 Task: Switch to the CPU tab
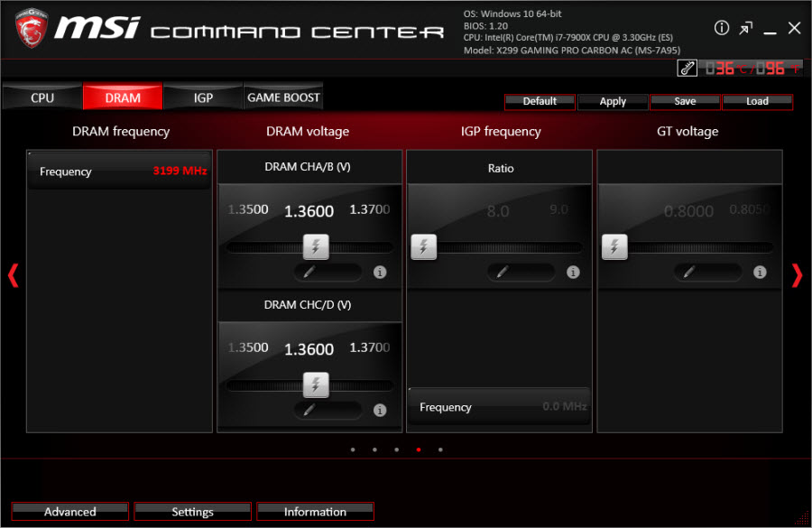coord(42,97)
